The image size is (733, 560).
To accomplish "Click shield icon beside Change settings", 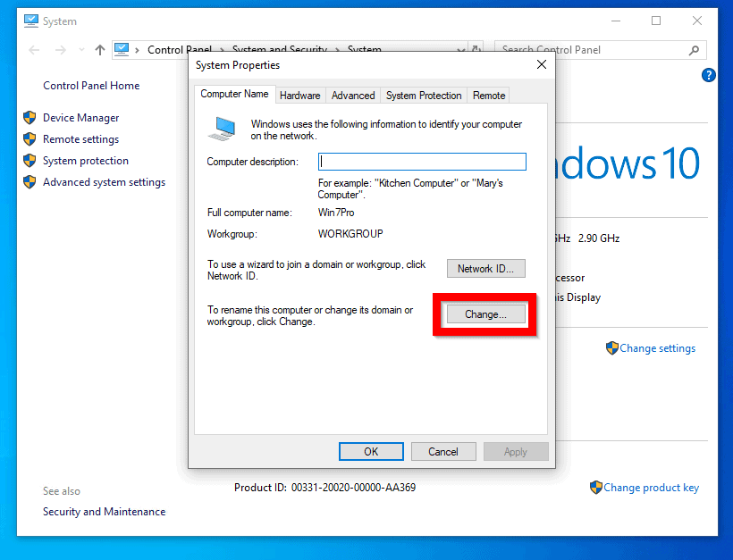I will (x=612, y=348).
